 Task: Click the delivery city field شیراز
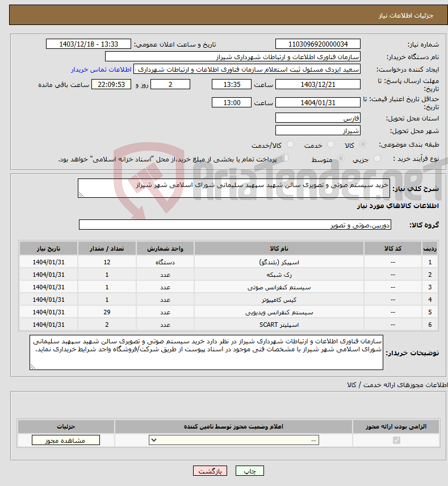pos(318,131)
